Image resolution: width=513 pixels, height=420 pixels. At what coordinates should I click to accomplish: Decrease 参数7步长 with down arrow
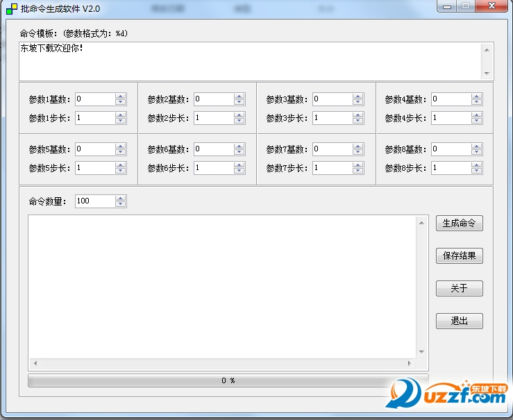point(358,171)
